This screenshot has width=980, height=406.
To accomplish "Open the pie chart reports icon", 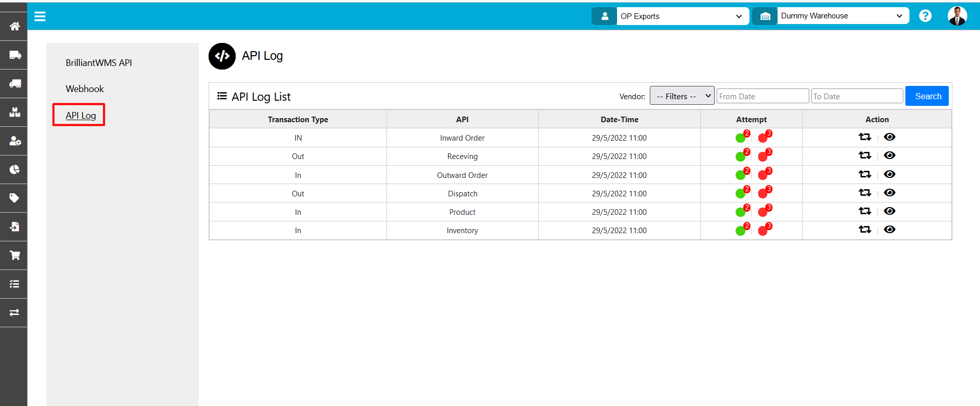I will tap(14, 169).
